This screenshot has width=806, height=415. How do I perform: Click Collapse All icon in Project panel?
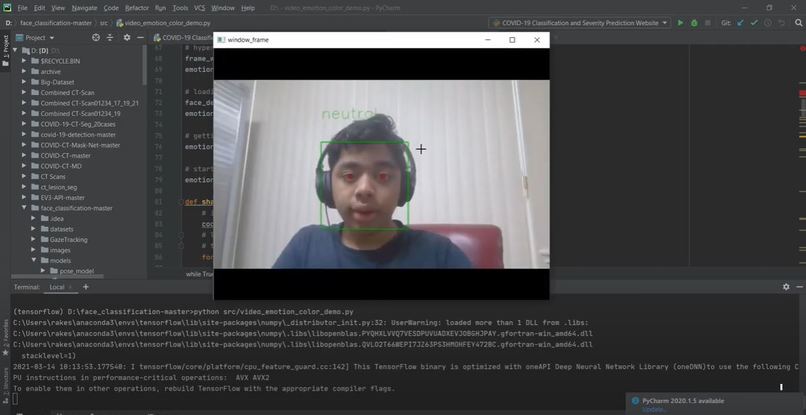pos(110,38)
